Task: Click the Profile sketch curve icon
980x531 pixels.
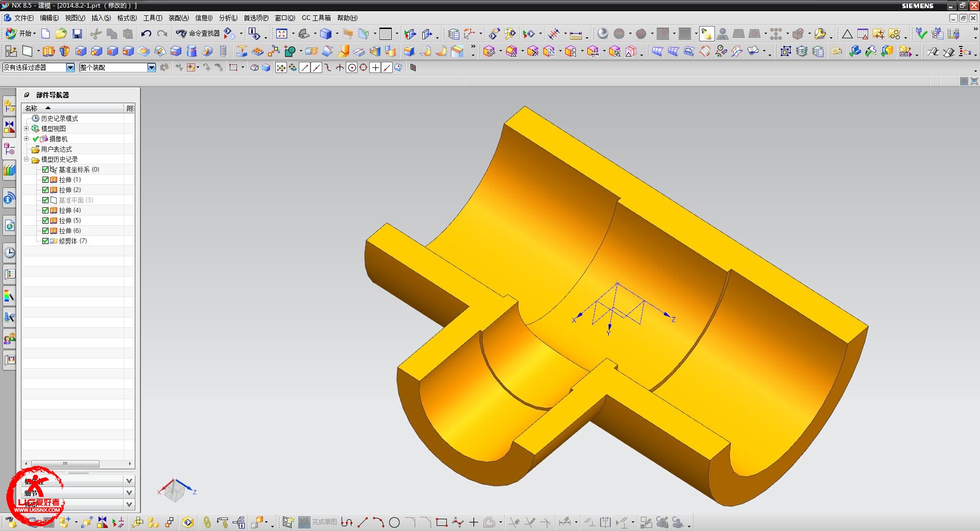Action: tap(347, 522)
